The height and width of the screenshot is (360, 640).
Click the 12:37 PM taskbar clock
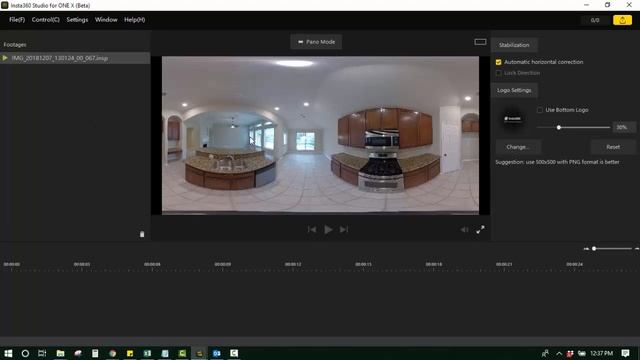(x=601, y=353)
